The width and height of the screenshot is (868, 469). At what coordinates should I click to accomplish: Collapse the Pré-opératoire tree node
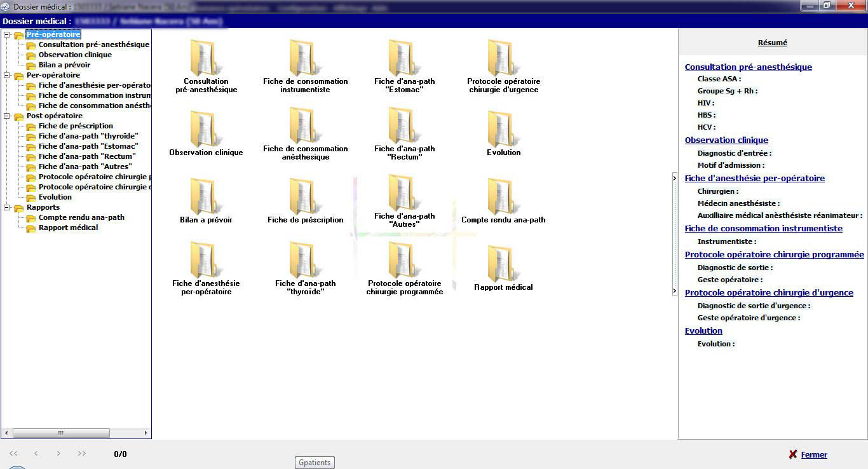[x=6, y=35]
